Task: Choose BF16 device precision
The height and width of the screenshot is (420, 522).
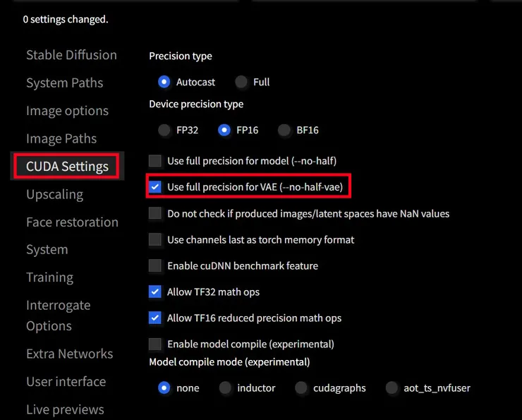Action: (x=284, y=130)
